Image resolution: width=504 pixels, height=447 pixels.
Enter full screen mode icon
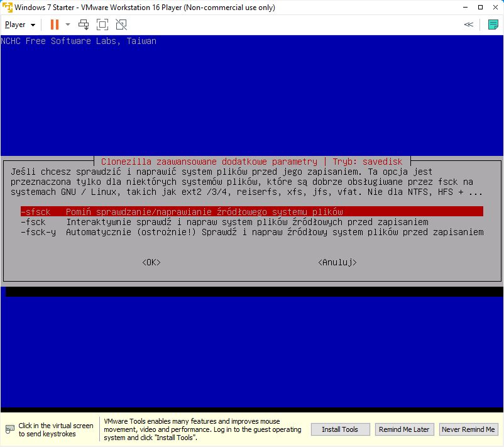[x=102, y=25]
